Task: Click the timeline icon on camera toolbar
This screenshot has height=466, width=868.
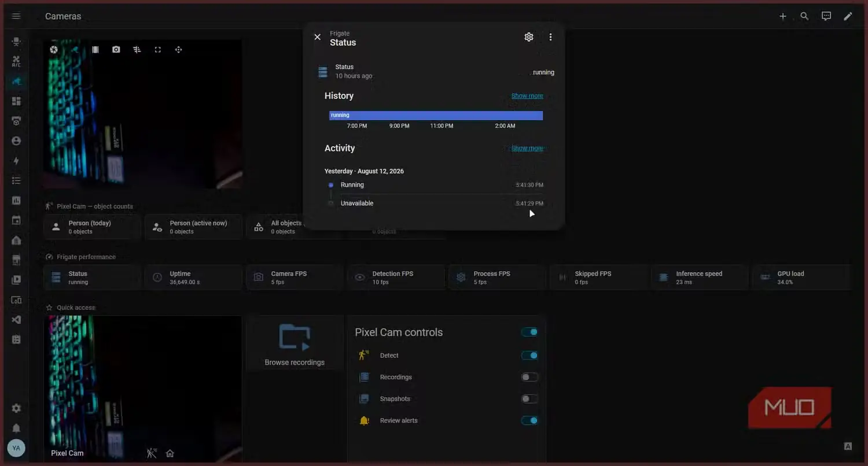Action: (137, 50)
